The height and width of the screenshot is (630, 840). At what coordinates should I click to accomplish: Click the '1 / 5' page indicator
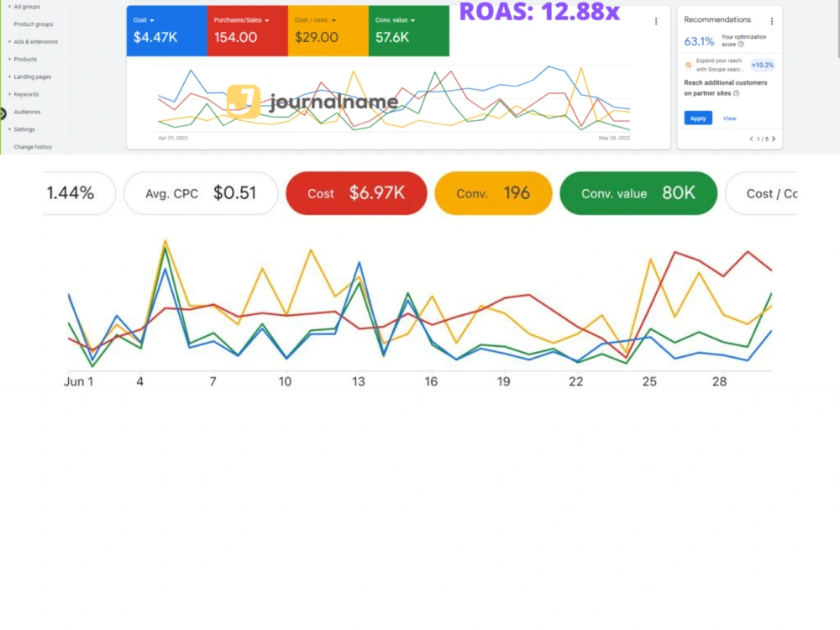763,139
